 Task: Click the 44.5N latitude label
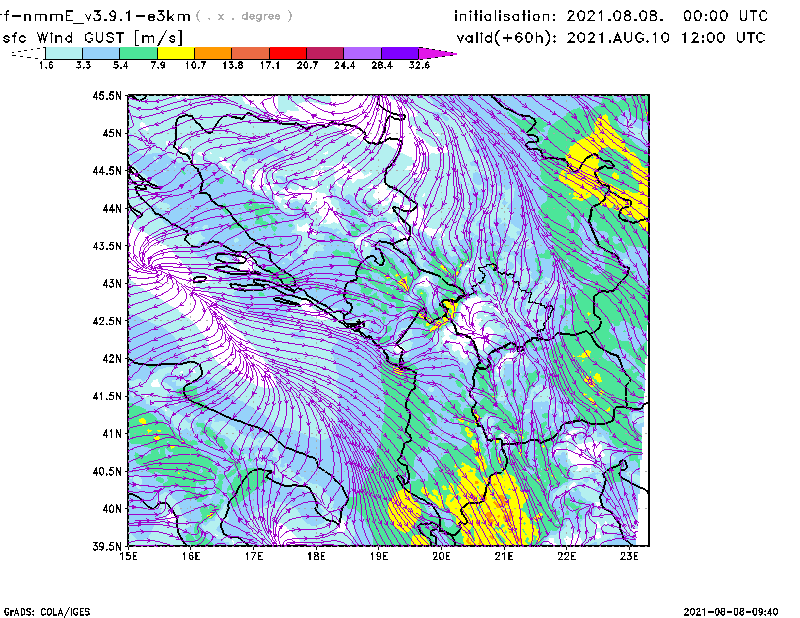(107, 171)
